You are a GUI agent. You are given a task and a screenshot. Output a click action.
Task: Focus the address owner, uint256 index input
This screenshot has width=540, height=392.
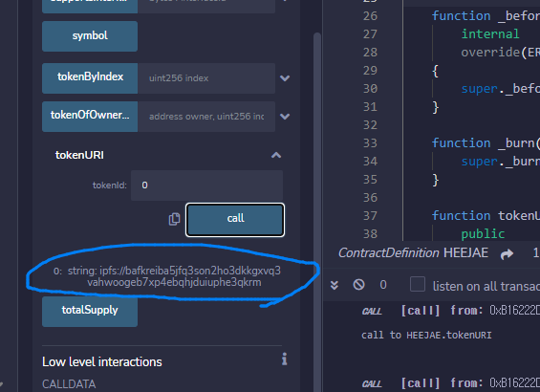pos(206,117)
